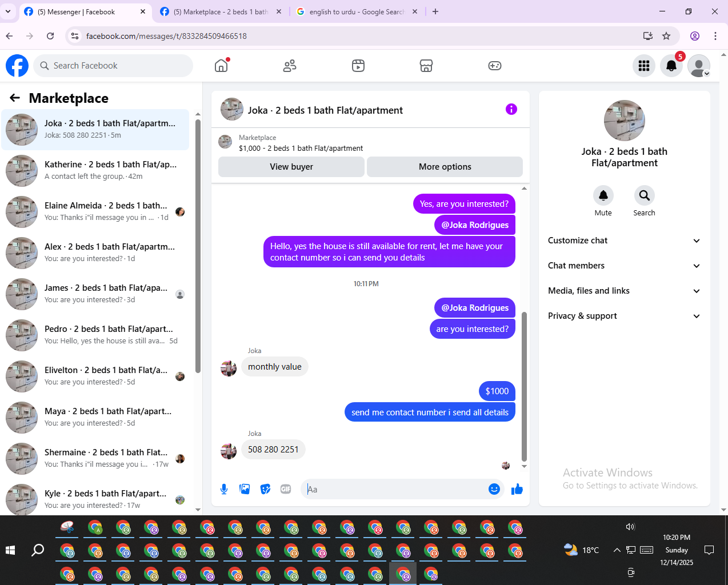Image resolution: width=728 pixels, height=585 pixels.
Task: Open Facebook Home icon in top navigation
Action: pyautogui.click(x=221, y=66)
